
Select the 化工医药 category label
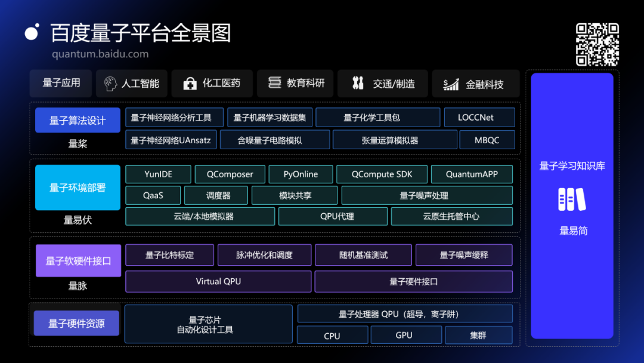coord(221,83)
